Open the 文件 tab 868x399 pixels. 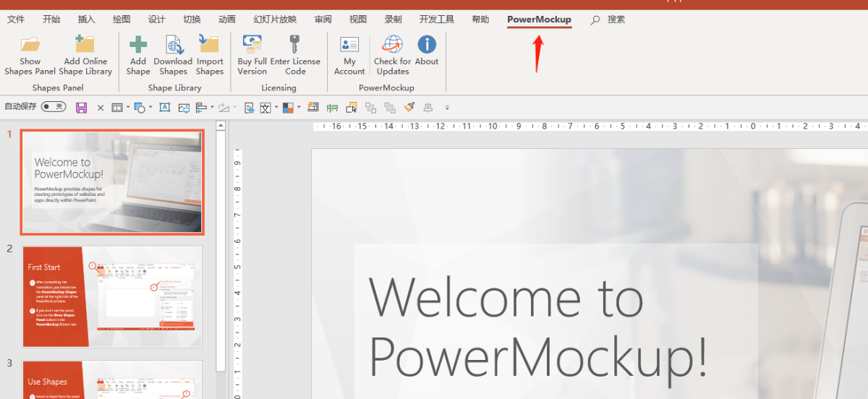(x=16, y=20)
